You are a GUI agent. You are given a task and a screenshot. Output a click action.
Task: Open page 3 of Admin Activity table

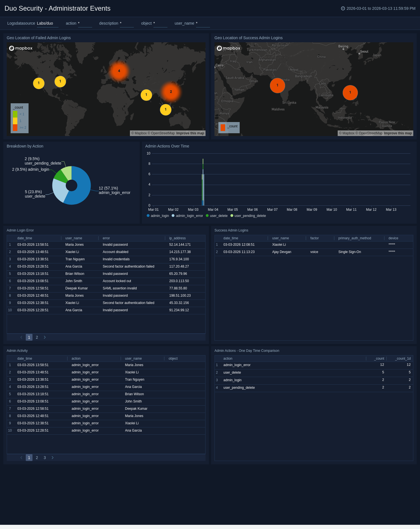tap(45, 458)
